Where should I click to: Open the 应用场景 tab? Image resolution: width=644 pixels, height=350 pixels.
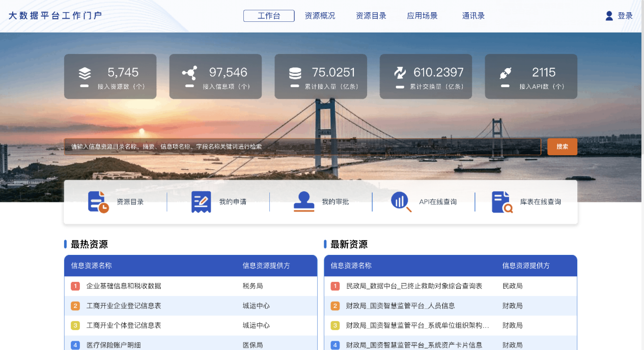[x=422, y=15]
